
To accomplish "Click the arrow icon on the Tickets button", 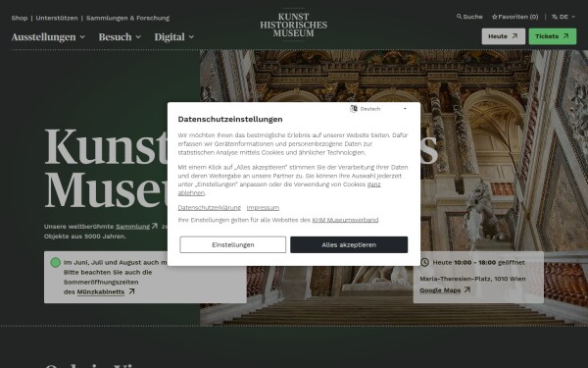I will point(565,36).
